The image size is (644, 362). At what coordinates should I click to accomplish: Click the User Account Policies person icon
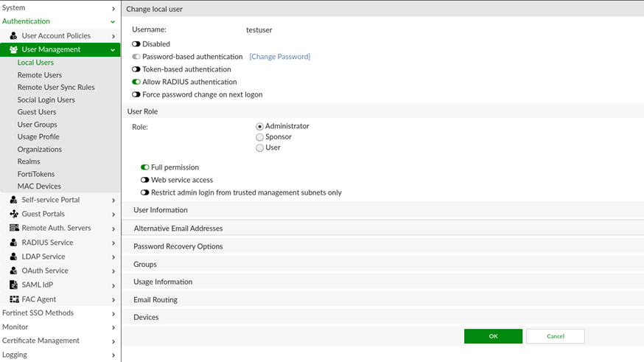(x=13, y=36)
